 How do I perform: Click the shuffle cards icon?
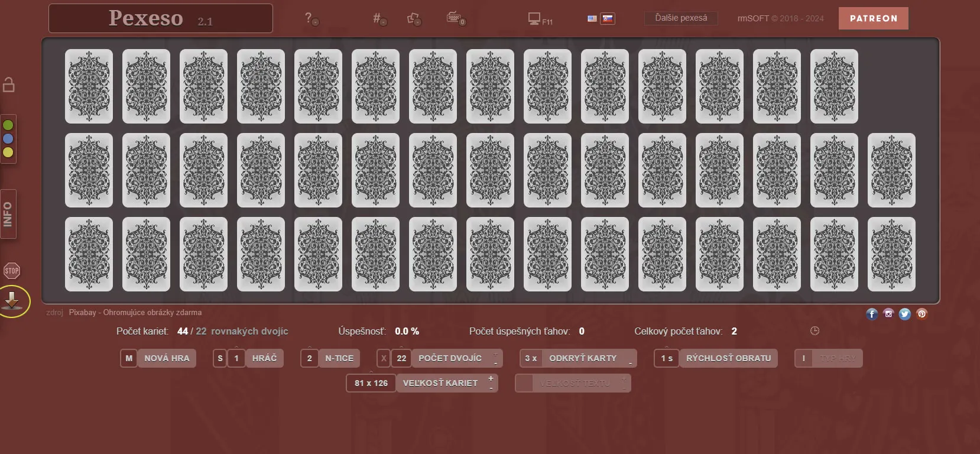pos(414,19)
